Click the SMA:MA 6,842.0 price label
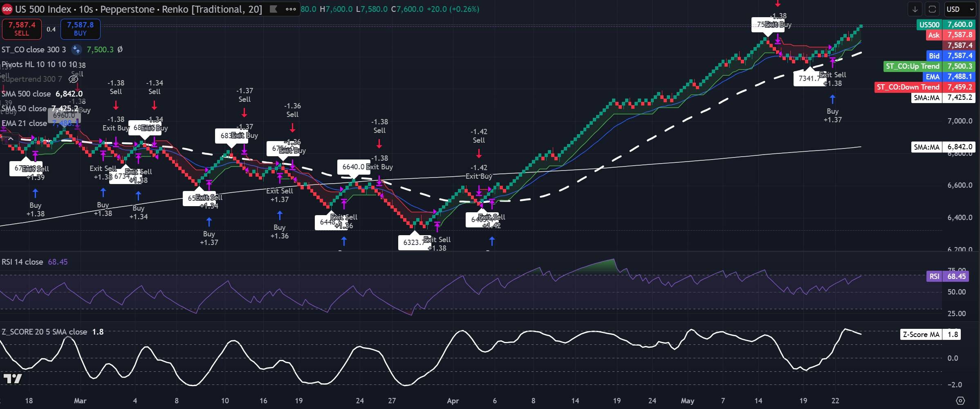This screenshot has width=980, height=409. click(x=944, y=147)
